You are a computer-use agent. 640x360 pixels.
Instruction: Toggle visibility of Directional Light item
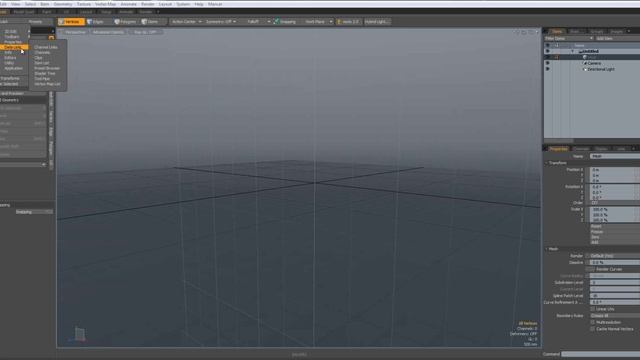(547, 69)
